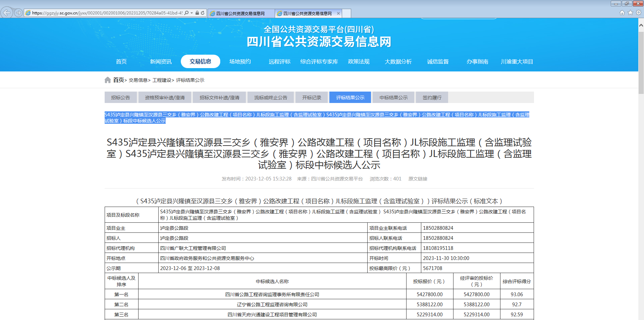Switch to the 资格预审补遗/澄清 tab
Viewport: 644px width, 320px height.
point(165,97)
